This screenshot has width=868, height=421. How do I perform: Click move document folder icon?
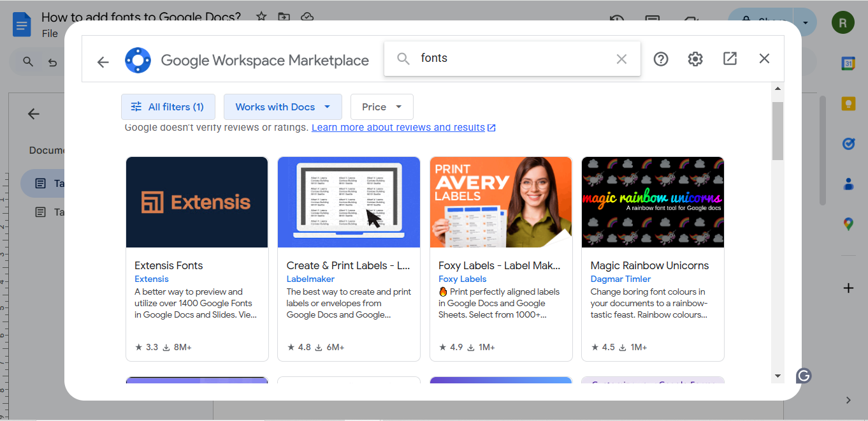pyautogui.click(x=284, y=17)
